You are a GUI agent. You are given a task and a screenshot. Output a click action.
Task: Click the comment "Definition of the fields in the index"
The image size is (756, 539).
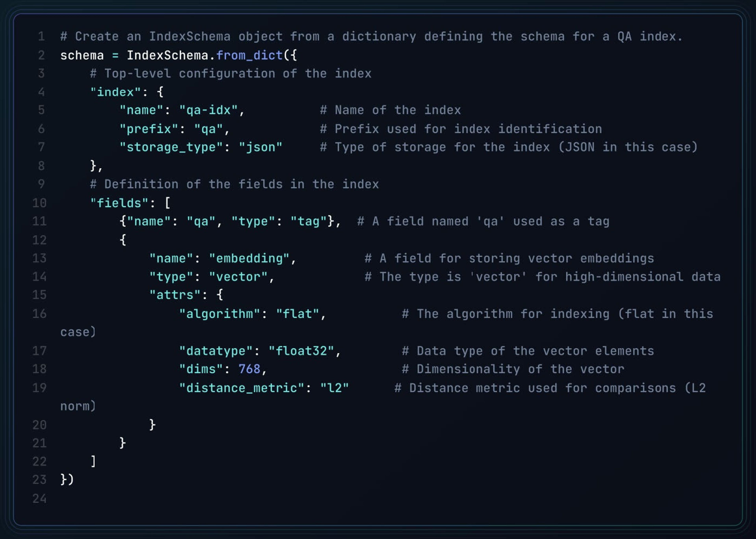(x=234, y=184)
